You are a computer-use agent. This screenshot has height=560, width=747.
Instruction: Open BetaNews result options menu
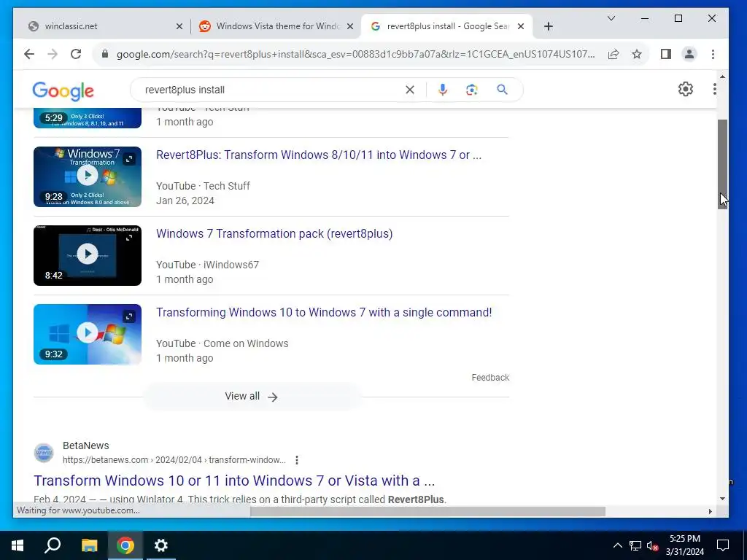click(297, 460)
